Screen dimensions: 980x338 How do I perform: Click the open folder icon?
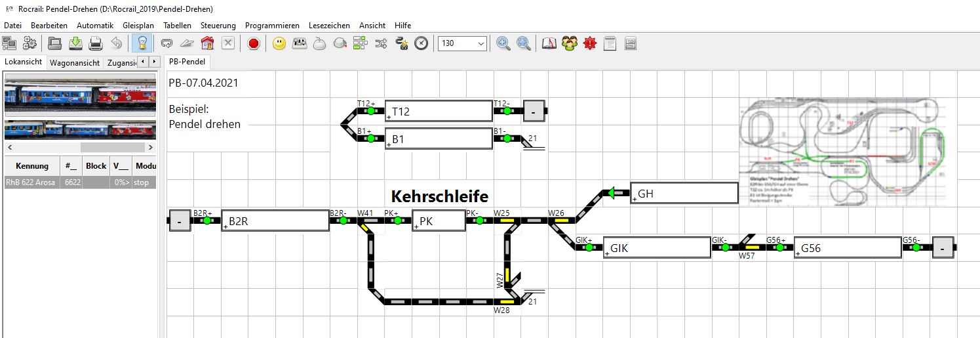click(x=56, y=43)
